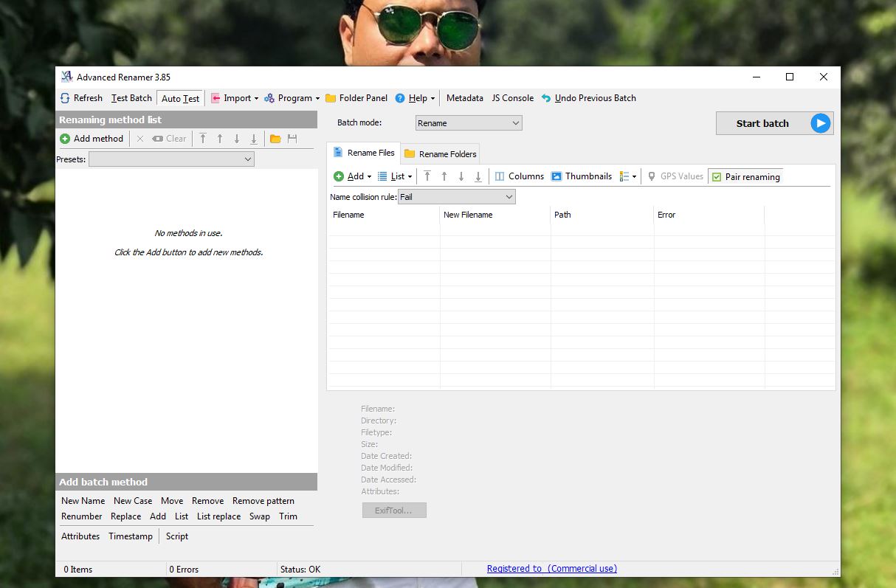This screenshot has width=896, height=588.
Task: Add a New Case batch method
Action: [133, 501]
